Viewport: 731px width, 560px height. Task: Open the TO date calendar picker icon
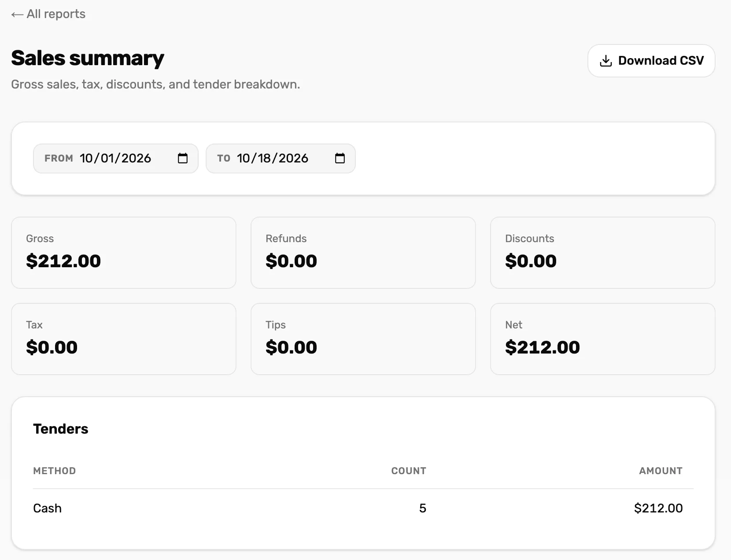coord(340,158)
